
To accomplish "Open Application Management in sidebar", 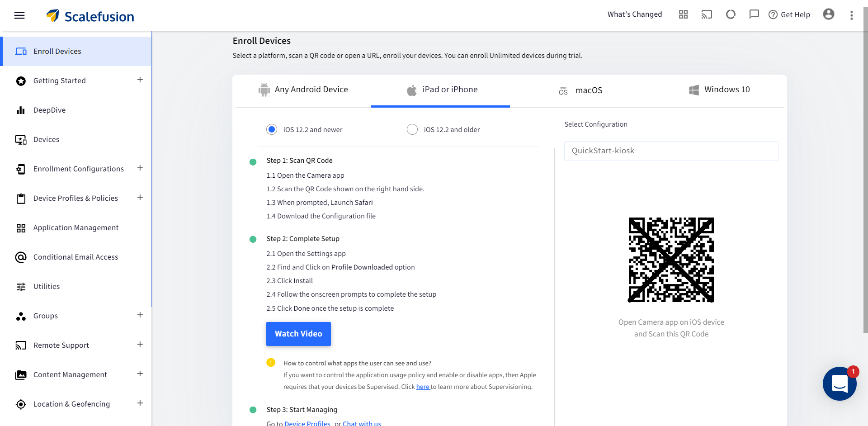I will pos(76,228).
